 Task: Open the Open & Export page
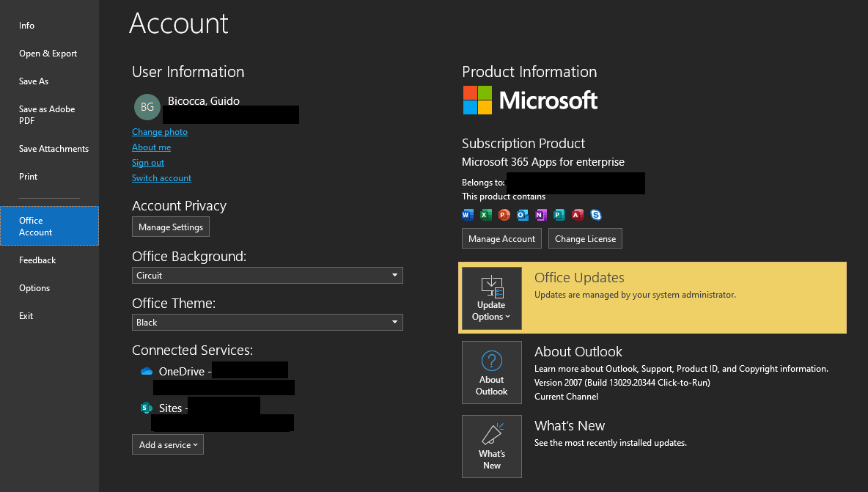(48, 53)
